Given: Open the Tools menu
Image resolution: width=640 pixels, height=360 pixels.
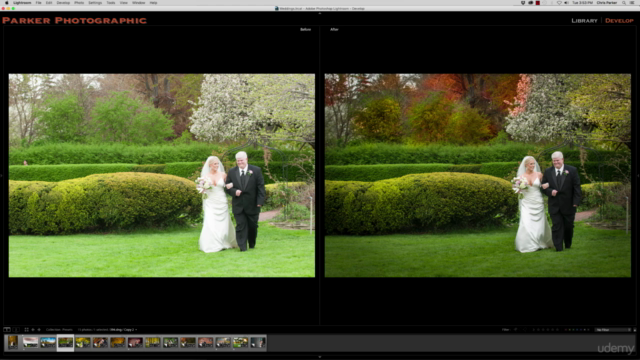Looking at the screenshot, I should (x=111, y=3).
